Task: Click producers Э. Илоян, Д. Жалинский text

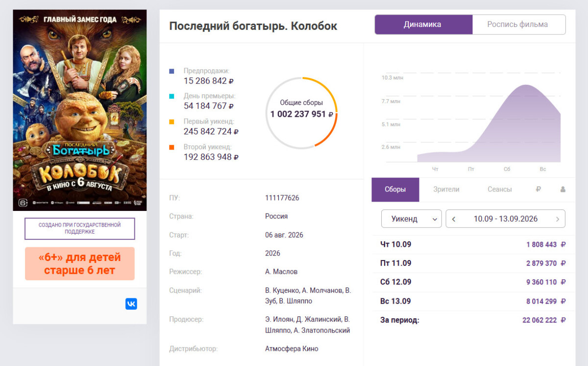Action: click(x=308, y=325)
